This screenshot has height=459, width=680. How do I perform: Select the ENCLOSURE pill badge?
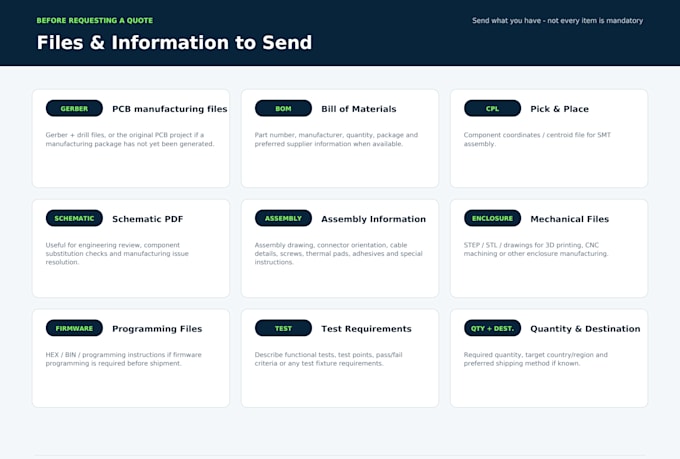[492, 218]
